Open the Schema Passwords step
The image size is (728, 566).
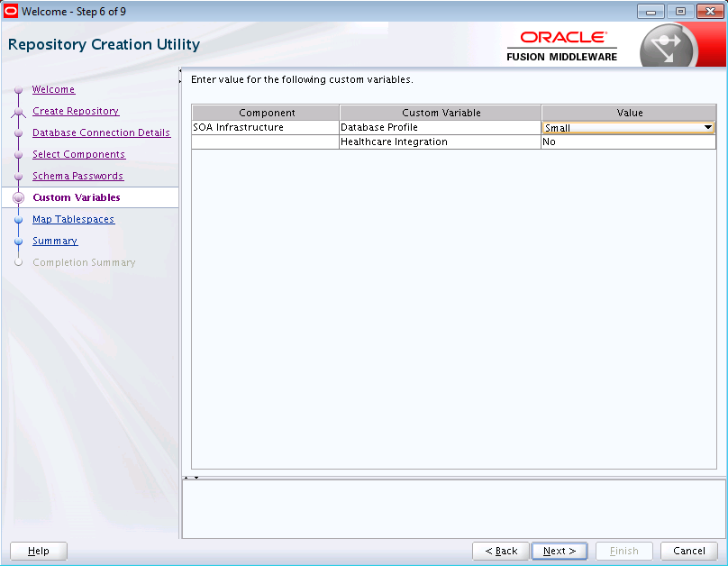point(77,176)
